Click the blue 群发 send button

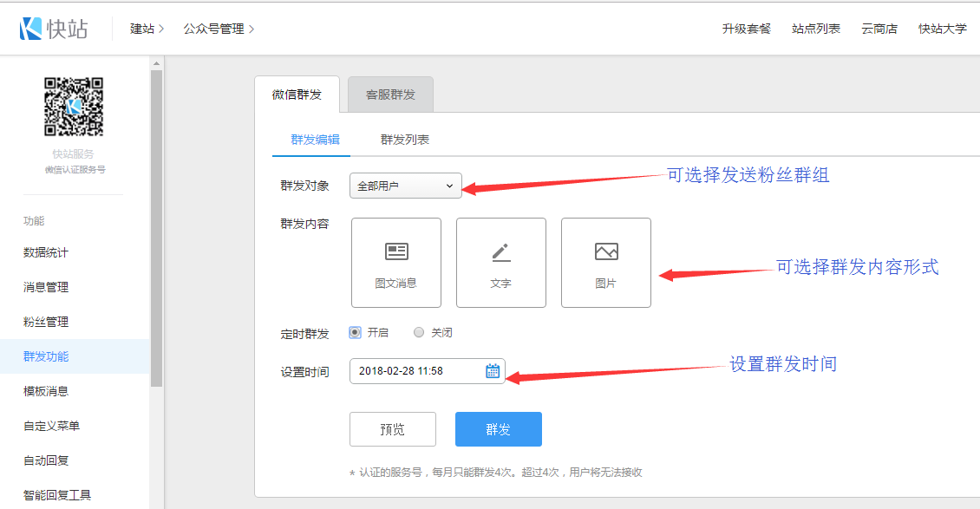tap(498, 429)
